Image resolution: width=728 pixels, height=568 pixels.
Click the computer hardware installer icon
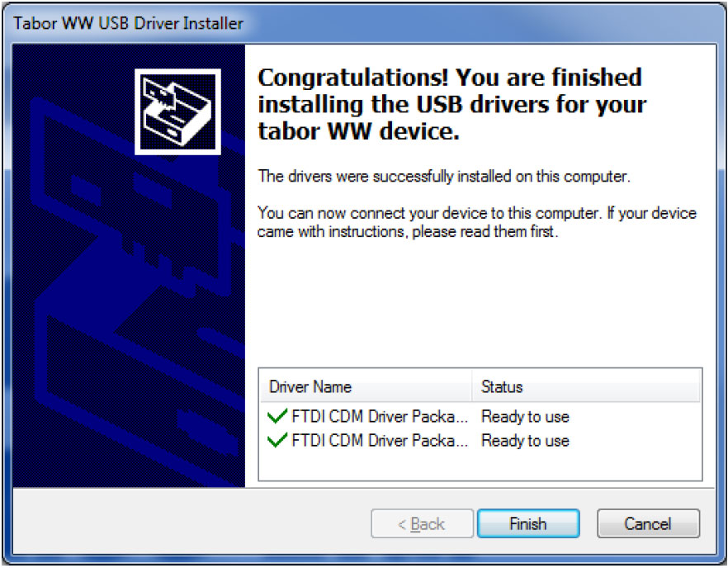coord(177,112)
